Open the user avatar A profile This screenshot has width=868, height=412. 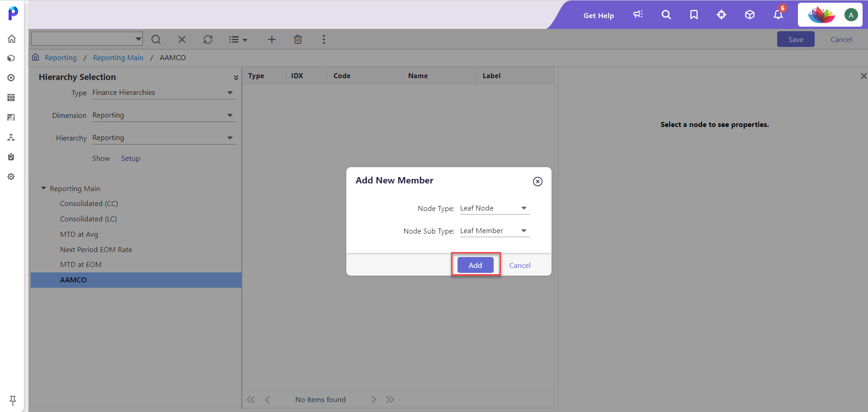[x=851, y=15]
